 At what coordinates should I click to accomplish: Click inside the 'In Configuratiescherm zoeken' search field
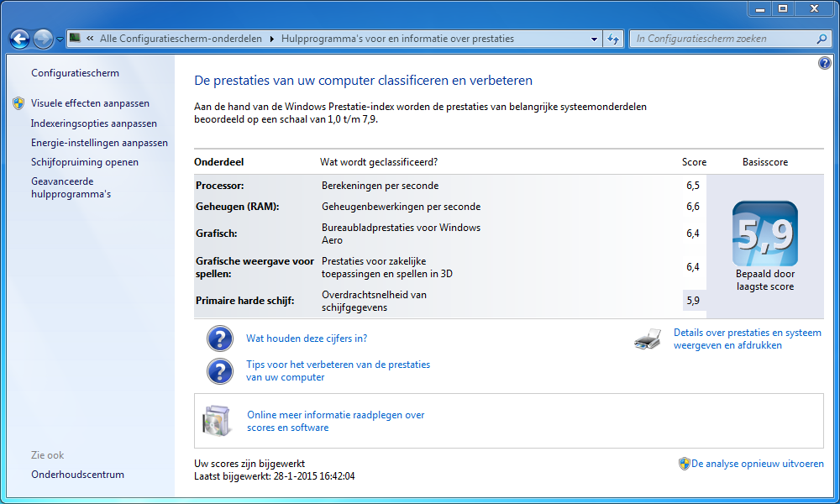[x=722, y=39]
